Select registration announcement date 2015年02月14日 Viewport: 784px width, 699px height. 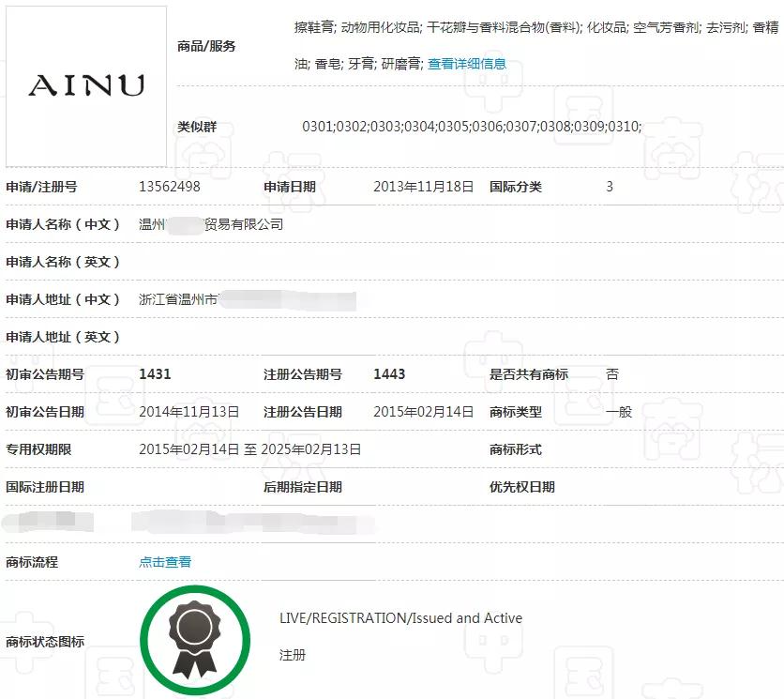coord(423,412)
